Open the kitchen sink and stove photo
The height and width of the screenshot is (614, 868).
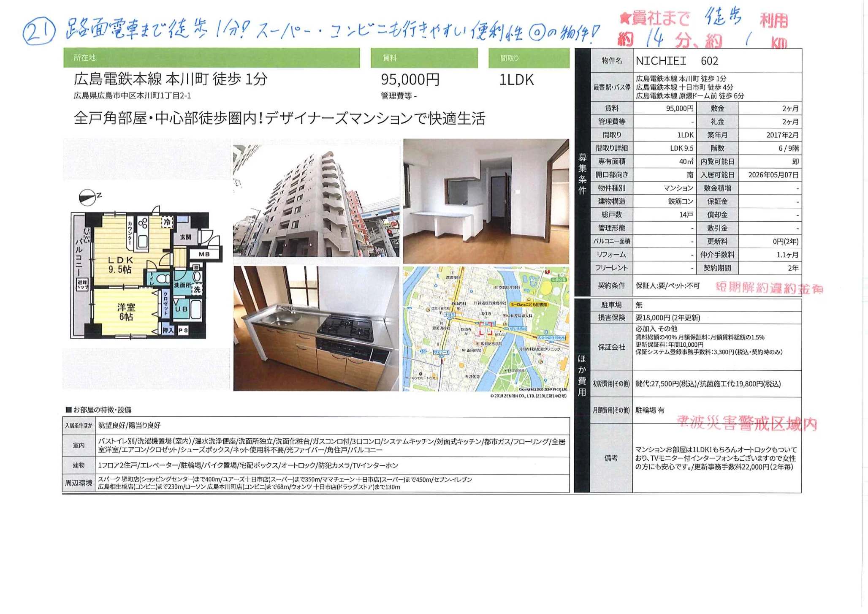tap(316, 329)
